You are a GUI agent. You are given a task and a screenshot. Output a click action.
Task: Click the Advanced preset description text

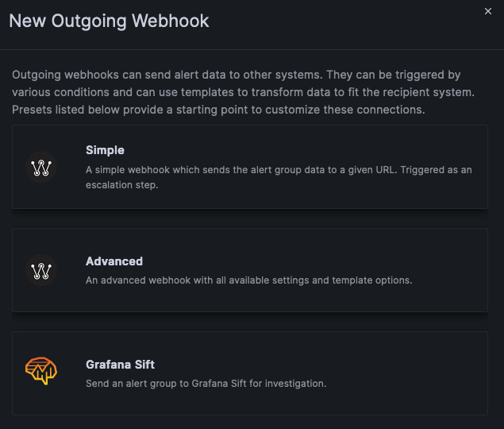pos(248,280)
